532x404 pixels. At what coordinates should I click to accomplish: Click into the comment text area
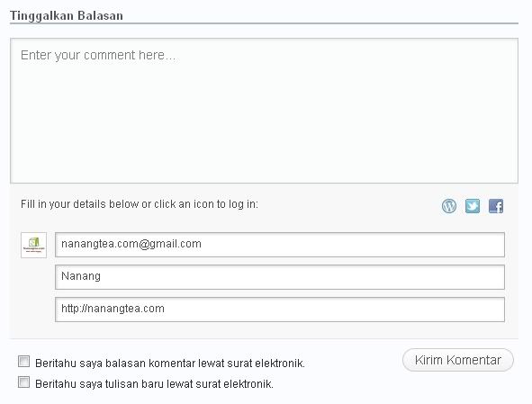tap(264, 111)
